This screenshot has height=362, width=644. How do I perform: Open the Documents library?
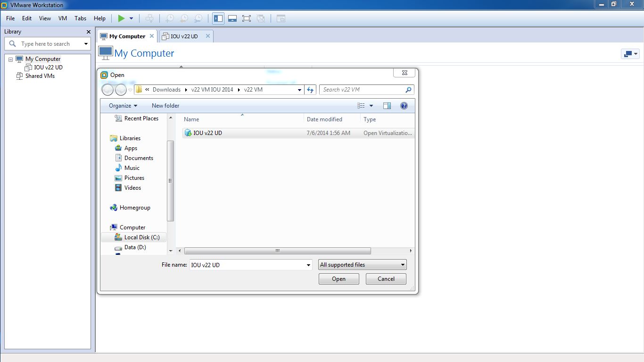click(x=139, y=158)
